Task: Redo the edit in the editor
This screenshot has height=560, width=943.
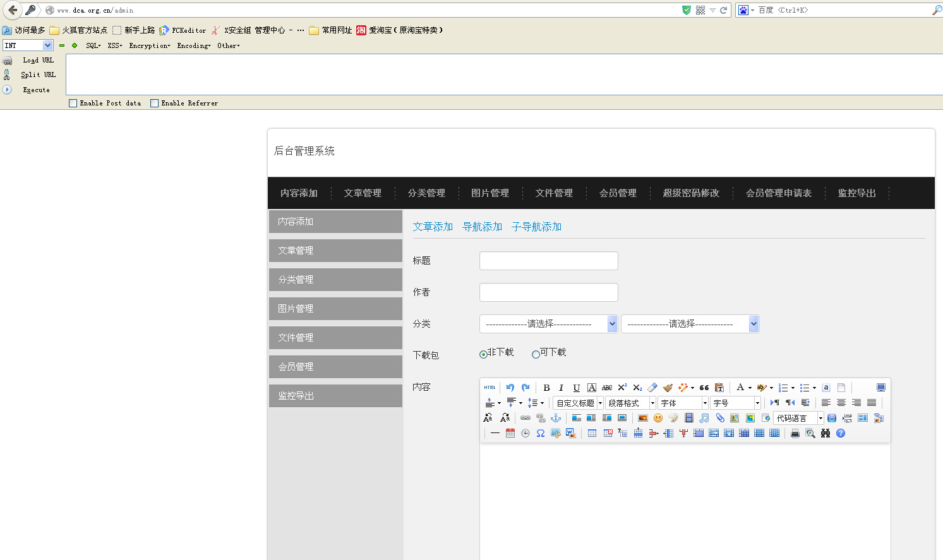Action: (526, 388)
